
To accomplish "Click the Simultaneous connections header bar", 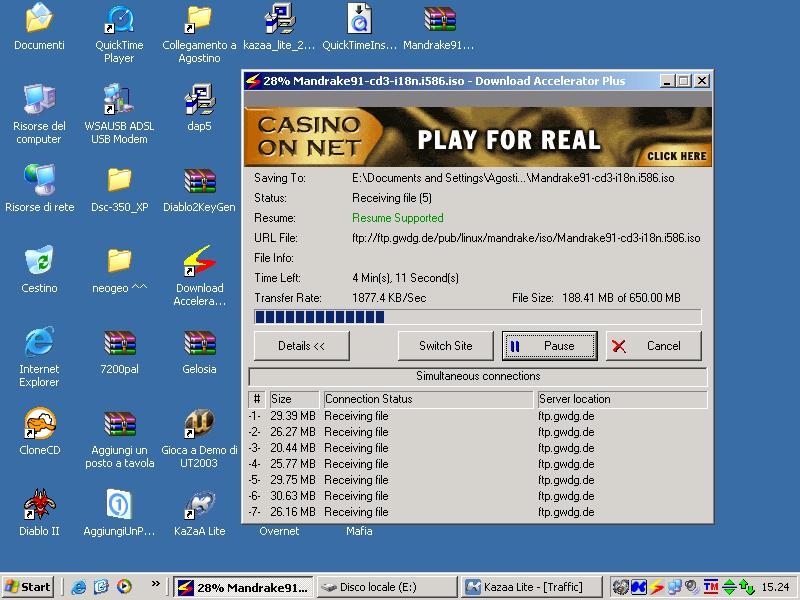I will (x=478, y=377).
